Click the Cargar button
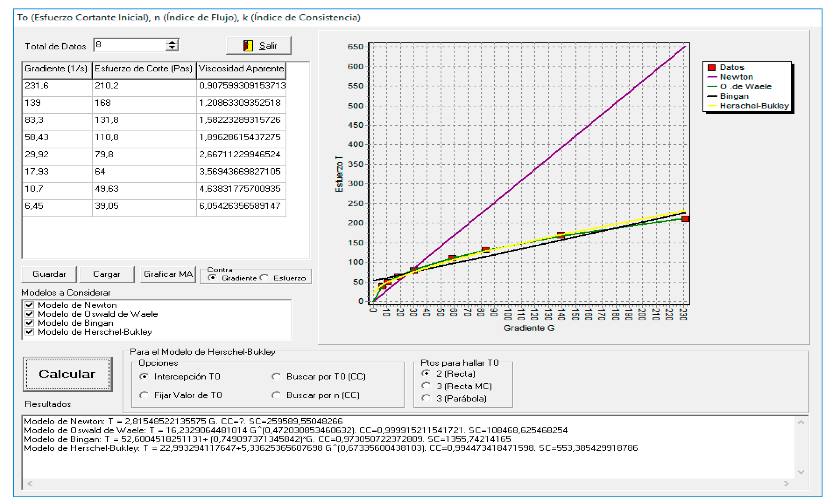The height and width of the screenshot is (504, 829). (x=107, y=274)
